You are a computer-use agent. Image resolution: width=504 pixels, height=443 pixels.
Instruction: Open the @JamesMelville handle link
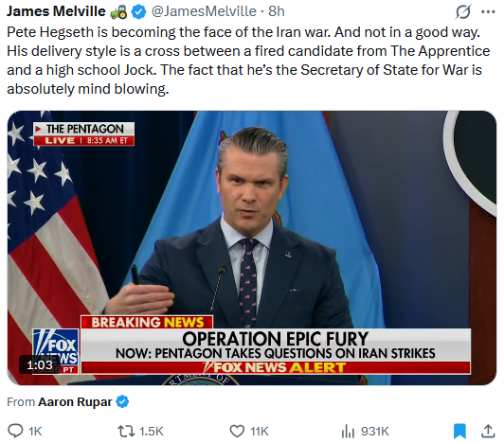point(204,11)
